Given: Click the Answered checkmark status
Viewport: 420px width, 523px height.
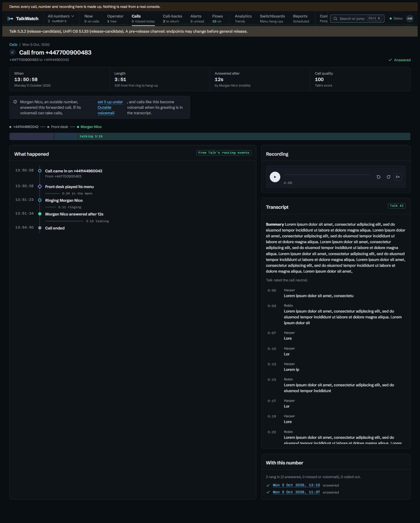Looking at the screenshot, I should [x=400, y=60].
